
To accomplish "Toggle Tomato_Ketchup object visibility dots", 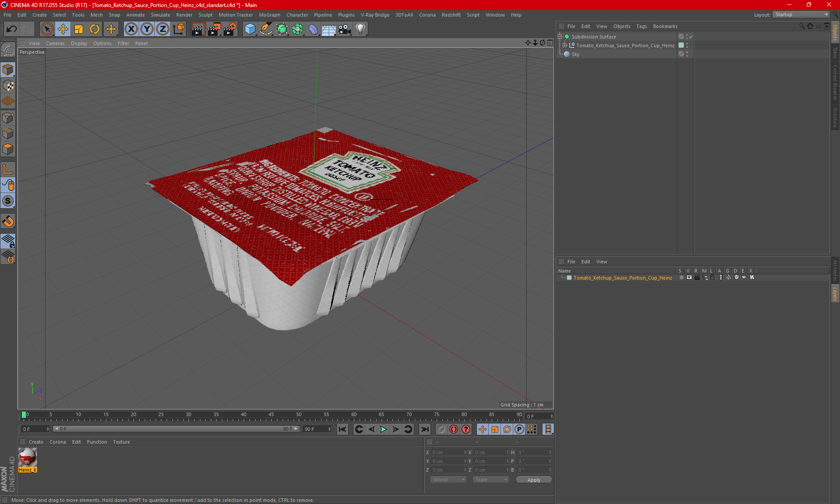I will pos(687,45).
